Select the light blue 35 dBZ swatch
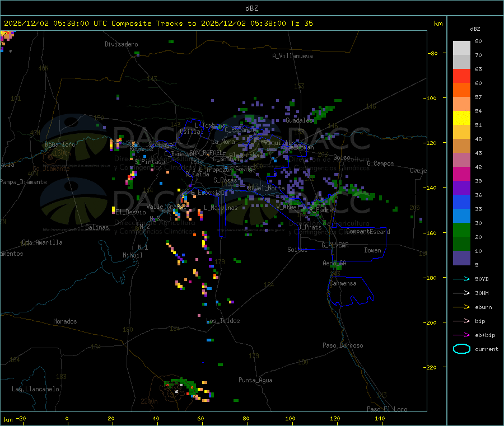This screenshot has height=426, width=504. tap(461, 216)
